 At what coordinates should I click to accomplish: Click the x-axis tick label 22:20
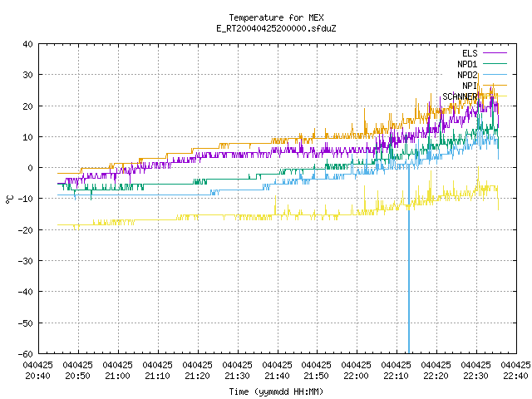pos(436,376)
